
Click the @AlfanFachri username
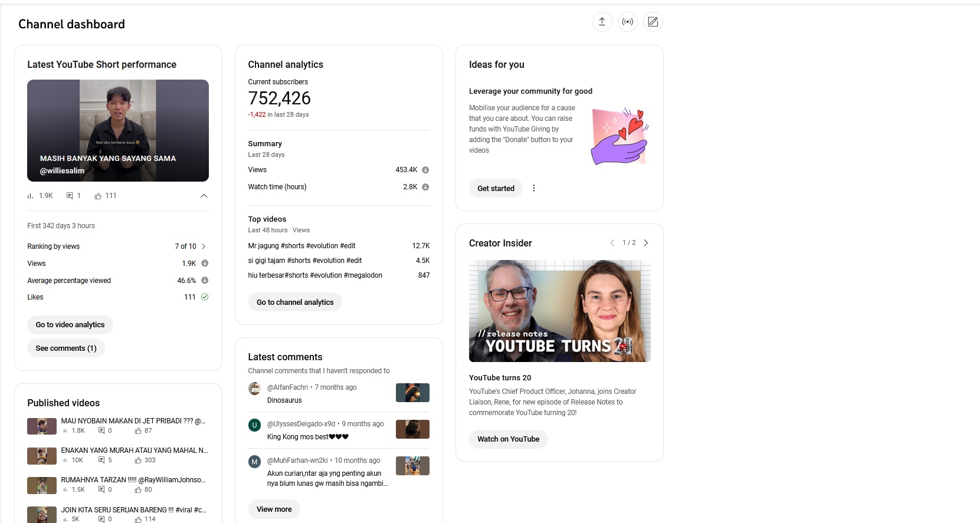(x=288, y=387)
